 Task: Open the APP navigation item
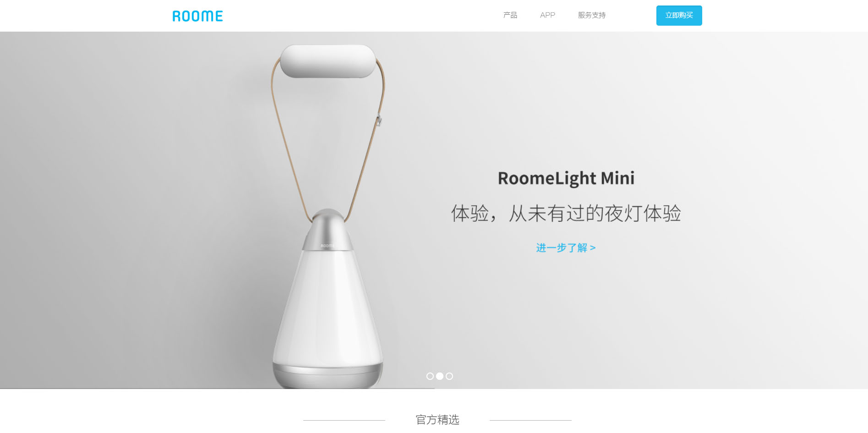tap(547, 15)
